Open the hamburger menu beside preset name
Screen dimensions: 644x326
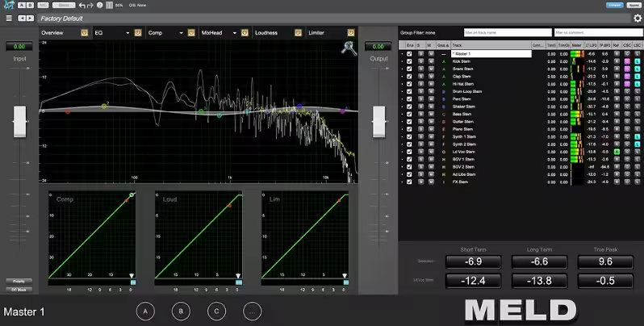8,17
